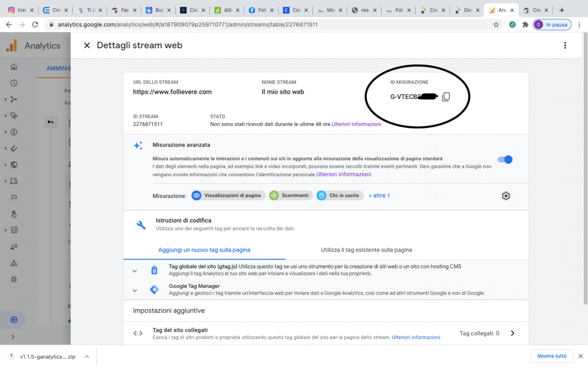Click the Istruzioni di codifica wrench icon
The image size is (588, 368).
141,225
